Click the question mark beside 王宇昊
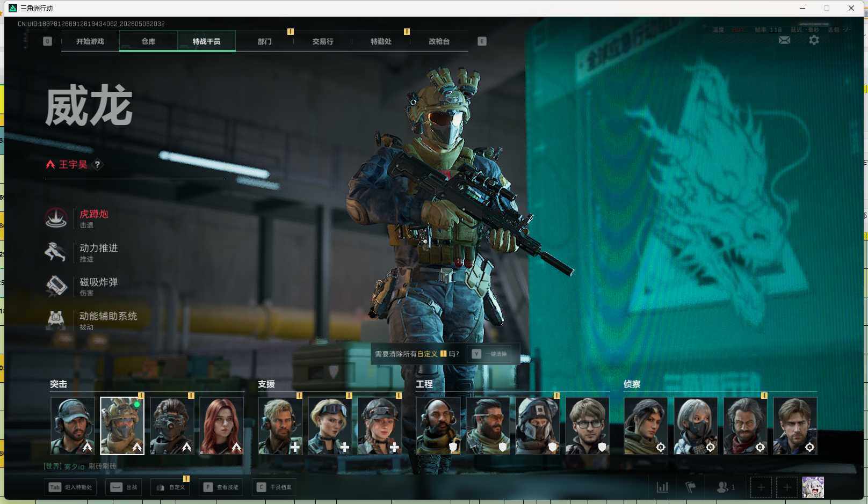This screenshot has width=868, height=504. (97, 165)
